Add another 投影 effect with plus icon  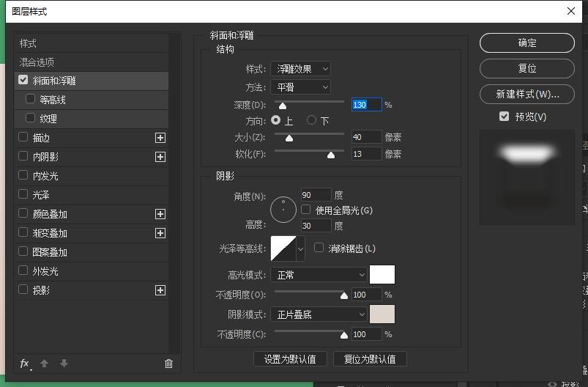pyautogui.click(x=160, y=290)
